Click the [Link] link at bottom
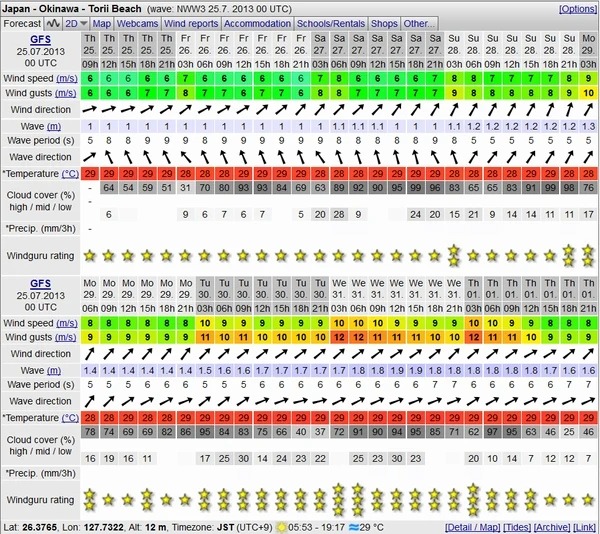 (x=584, y=527)
